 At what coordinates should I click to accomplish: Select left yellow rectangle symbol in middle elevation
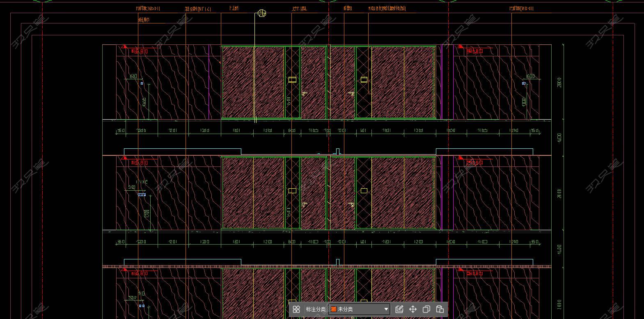[x=292, y=191]
